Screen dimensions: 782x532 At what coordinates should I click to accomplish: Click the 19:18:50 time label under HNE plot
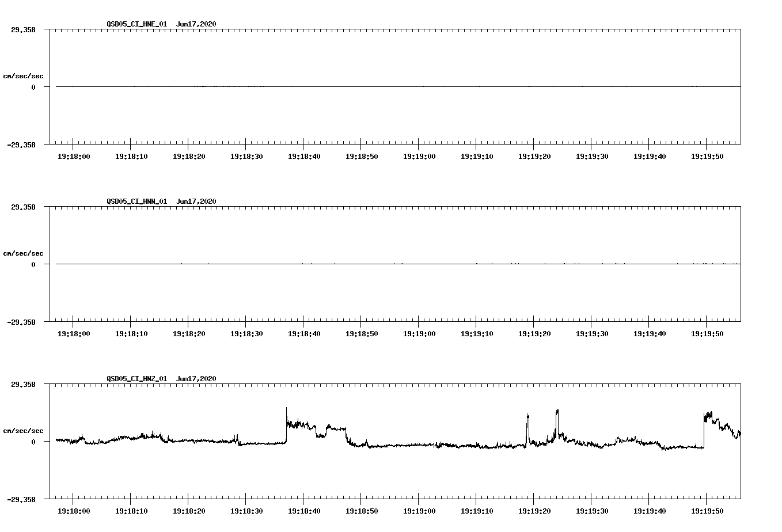pos(362,156)
